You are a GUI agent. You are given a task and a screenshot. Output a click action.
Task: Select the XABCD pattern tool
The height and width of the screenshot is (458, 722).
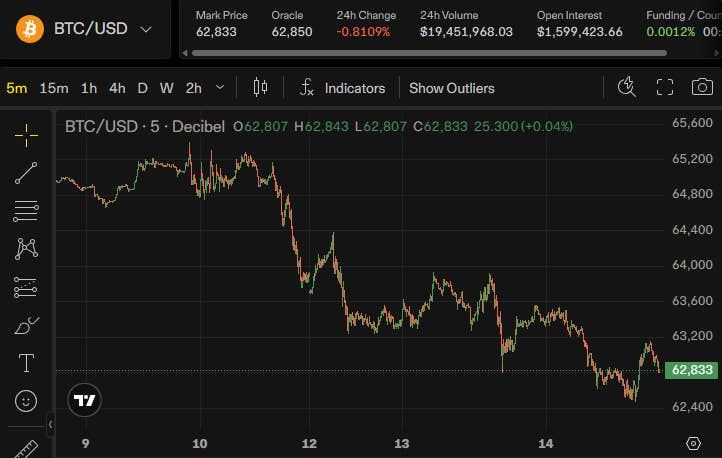click(26, 249)
